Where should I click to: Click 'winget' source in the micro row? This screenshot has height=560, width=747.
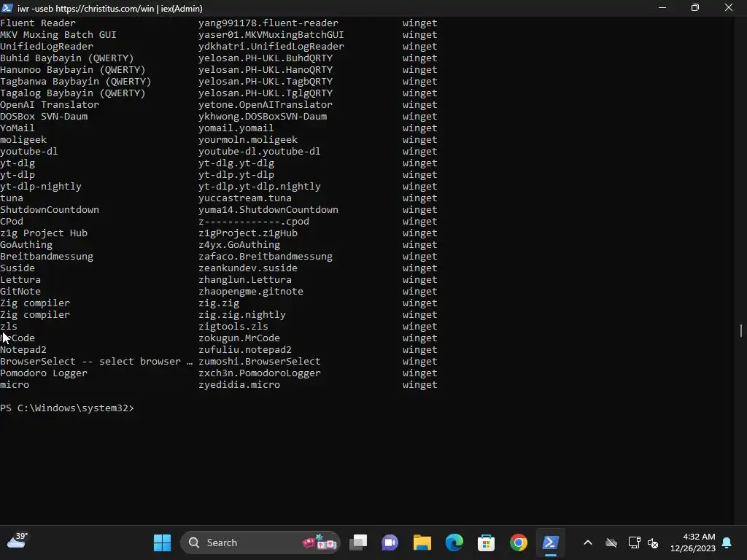click(x=419, y=385)
